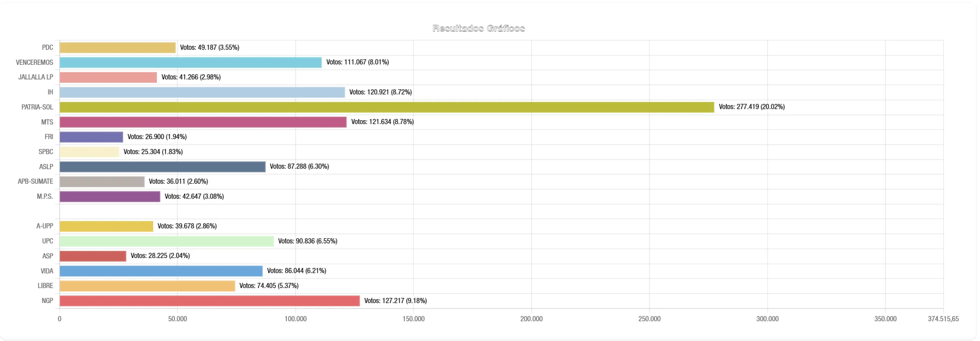The height and width of the screenshot is (341, 980).
Task: Click the gray APB-SUMATE bar
Action: pos(102,182)
